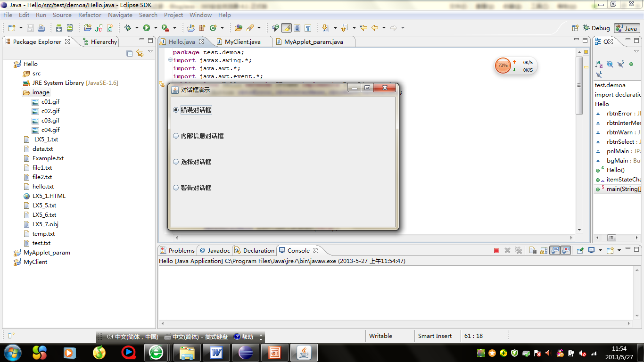
Task: Toggle Show Whitespace Characters pilcrow icon
Action: point(308,28)
